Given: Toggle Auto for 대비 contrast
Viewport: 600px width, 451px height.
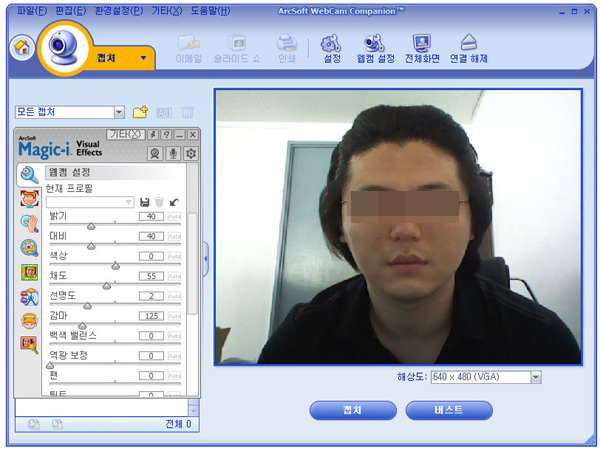Looking at the screenshot, I should click(174, 236).
